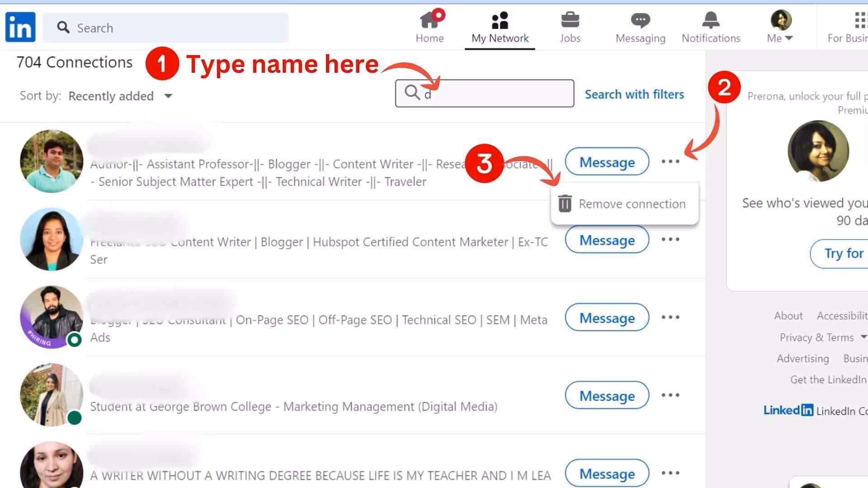Viewport: 868px width, 488px height.
Task: Open the Home feed icon
Action: point(429,20)
